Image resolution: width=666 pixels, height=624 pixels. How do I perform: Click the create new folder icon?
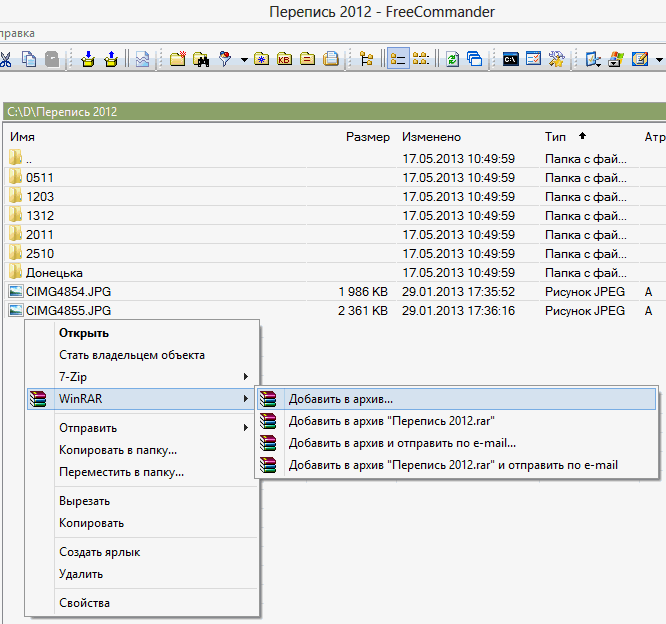click(178, 59)
